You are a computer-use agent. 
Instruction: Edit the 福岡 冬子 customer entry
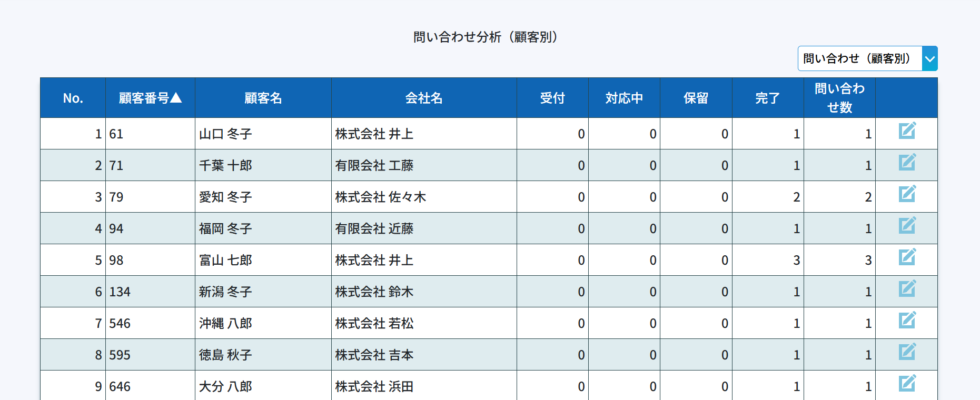pyautogui.click(x=907, y=225)
